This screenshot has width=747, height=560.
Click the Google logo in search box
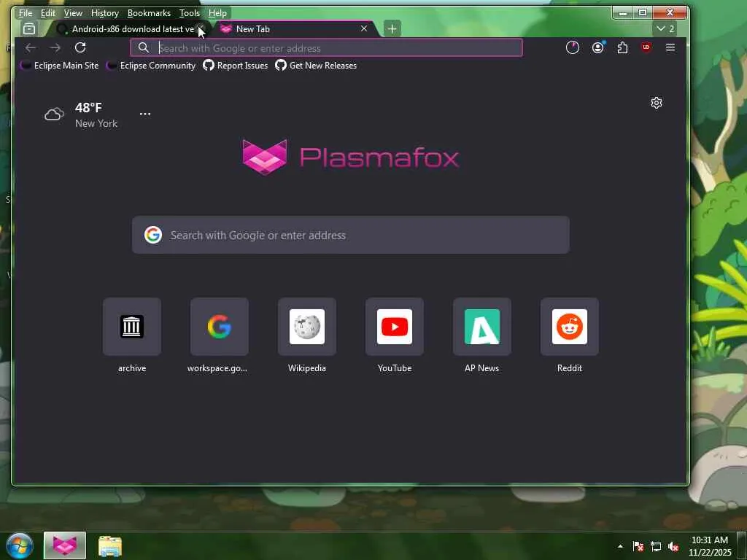click(x=153, y=235)
